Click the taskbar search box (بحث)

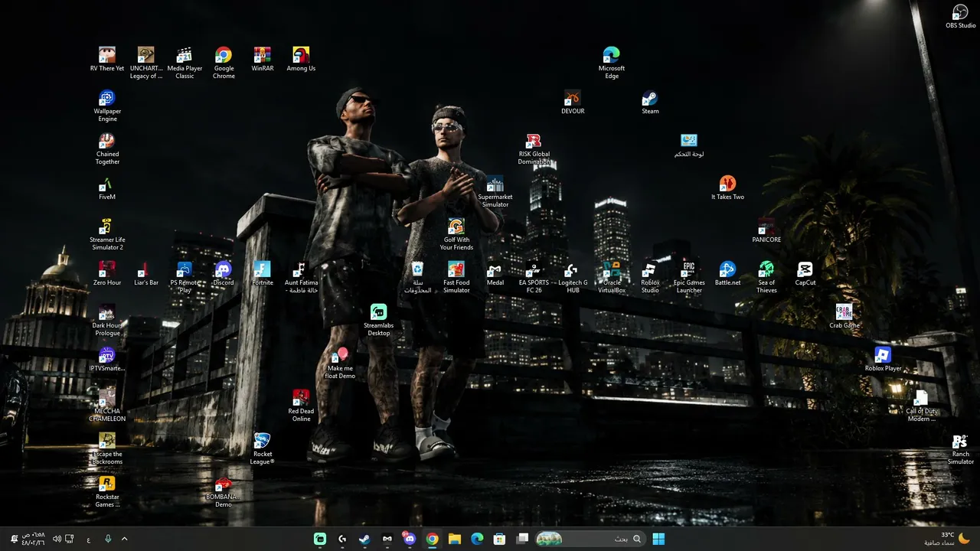(589, 539)
